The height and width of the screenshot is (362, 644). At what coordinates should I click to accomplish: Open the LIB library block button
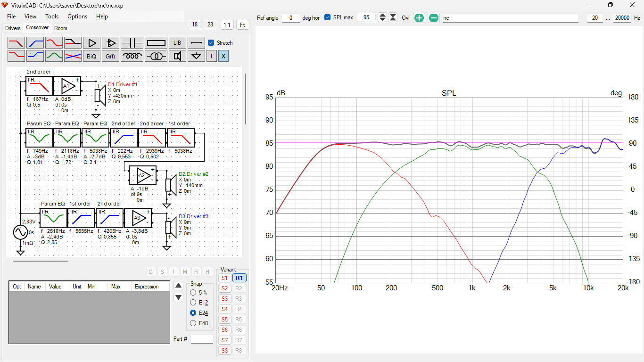(x=177, y=43)
